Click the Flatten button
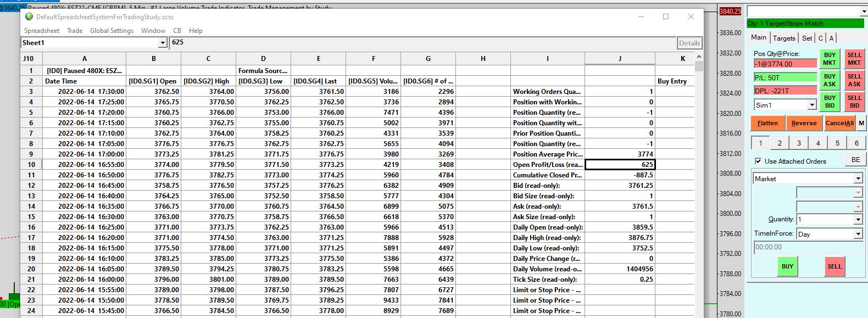The width and height of the screenshot is (868, 318). (x=767, y=123)
